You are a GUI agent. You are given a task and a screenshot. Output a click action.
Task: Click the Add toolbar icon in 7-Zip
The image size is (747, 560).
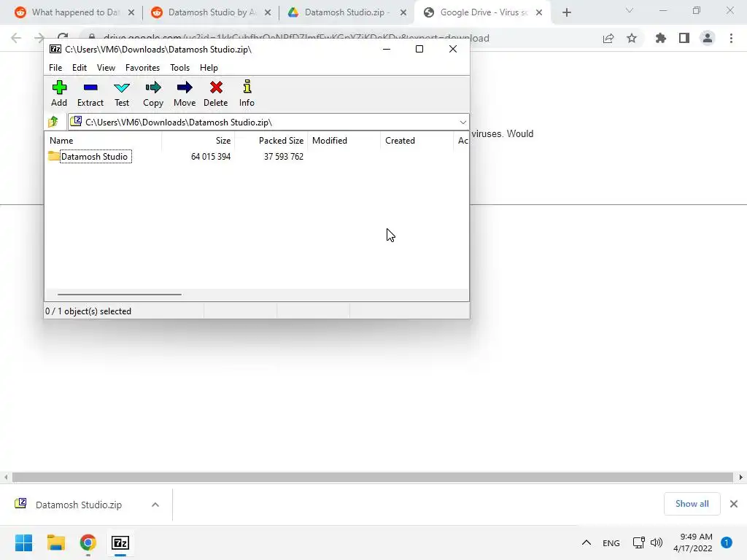click(x=59, y=93)
